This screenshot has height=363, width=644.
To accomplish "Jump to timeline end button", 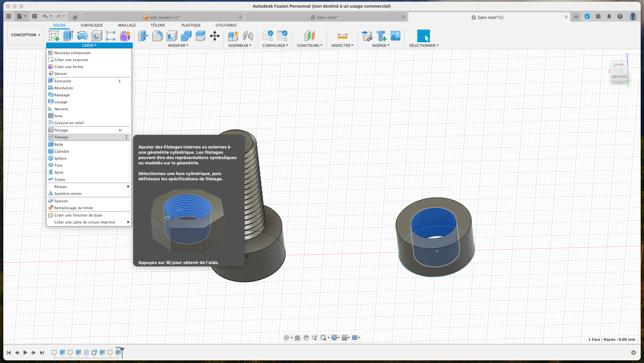I will 42,353.
